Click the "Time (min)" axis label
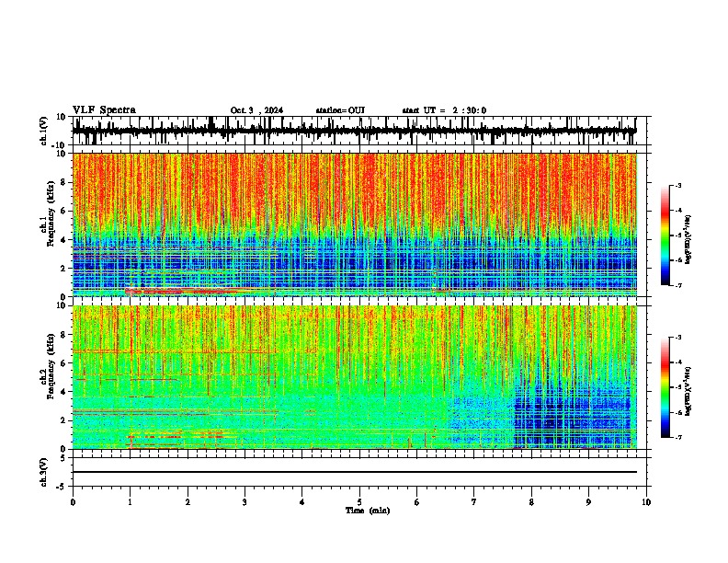 tap(368, 511)
